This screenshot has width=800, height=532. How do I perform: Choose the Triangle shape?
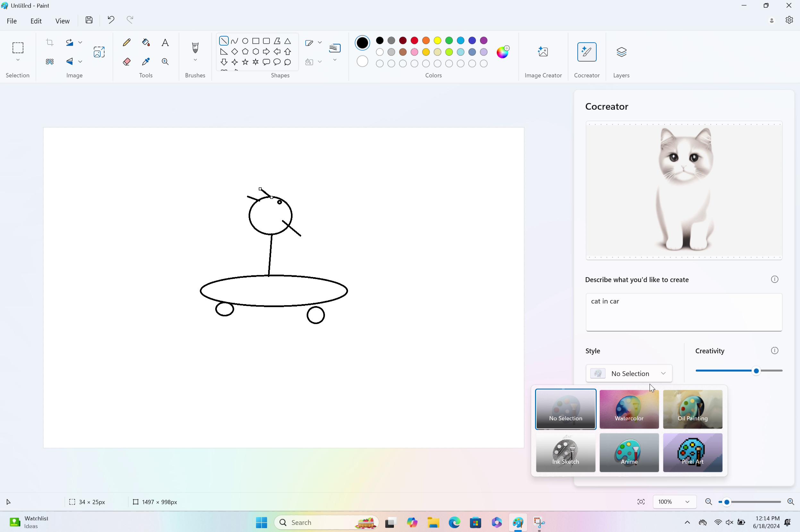pos(288,41)
